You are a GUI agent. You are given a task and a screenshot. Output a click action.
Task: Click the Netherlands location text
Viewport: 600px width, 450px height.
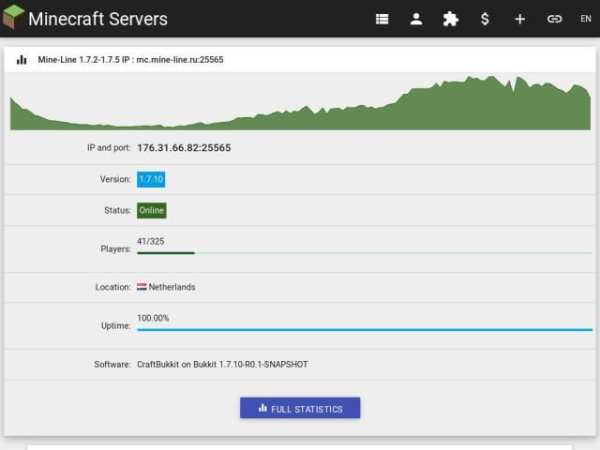[x=172, y=287]
